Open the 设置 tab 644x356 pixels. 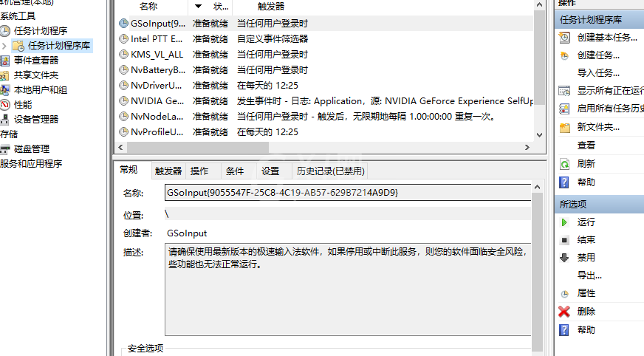270,171
